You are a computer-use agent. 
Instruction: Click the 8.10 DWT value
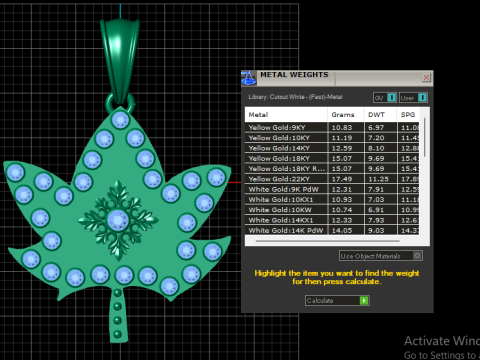376,148
